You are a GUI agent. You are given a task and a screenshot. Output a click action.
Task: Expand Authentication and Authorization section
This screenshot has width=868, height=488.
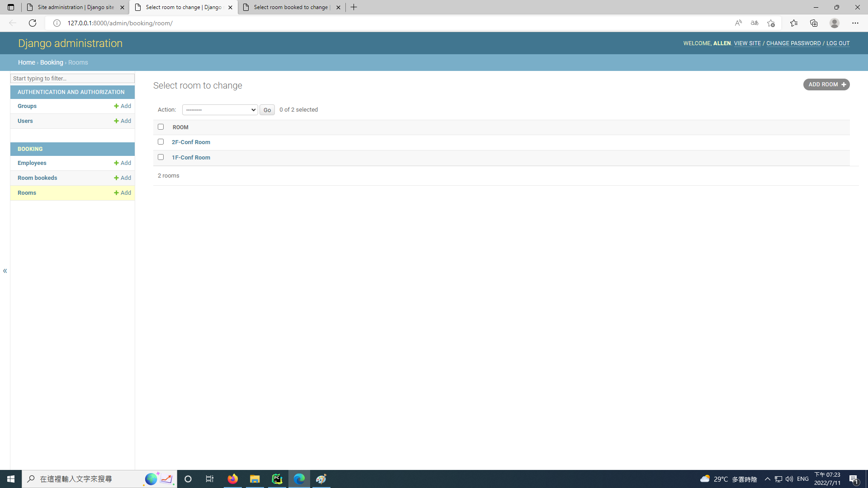pos(71,92)
